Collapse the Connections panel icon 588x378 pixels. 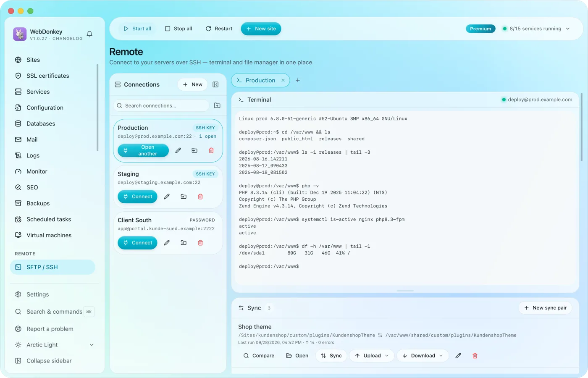215,84
